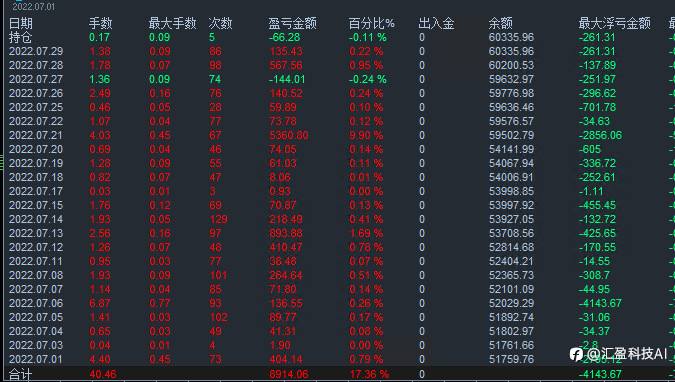Select the 2022.07.28 date row
This screenshot has height=382, width=675.
click(36, 65)
